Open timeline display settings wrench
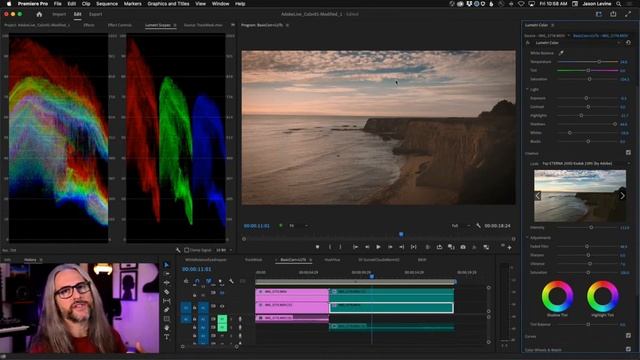The width and height of the screenshot is (640, 360). point(231,281)
